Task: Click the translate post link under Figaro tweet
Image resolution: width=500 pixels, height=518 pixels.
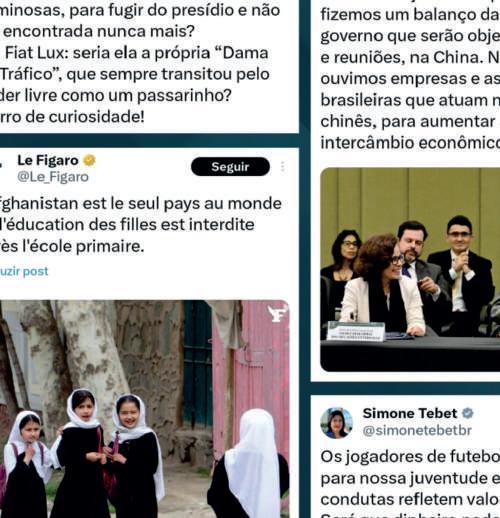Action: pyautogui.click(x=24, y=271)
